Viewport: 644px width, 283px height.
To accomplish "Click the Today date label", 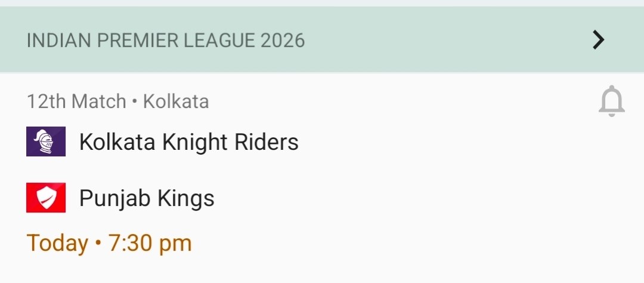I will click(x=57, y=243).
